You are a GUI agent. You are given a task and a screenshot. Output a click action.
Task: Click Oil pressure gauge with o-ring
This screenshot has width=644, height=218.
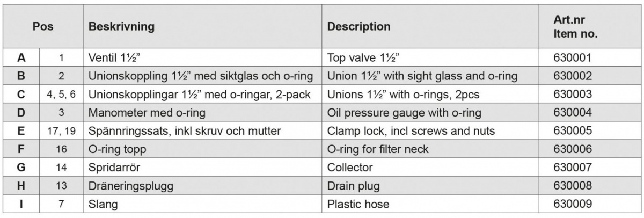(x=404, y=113)
